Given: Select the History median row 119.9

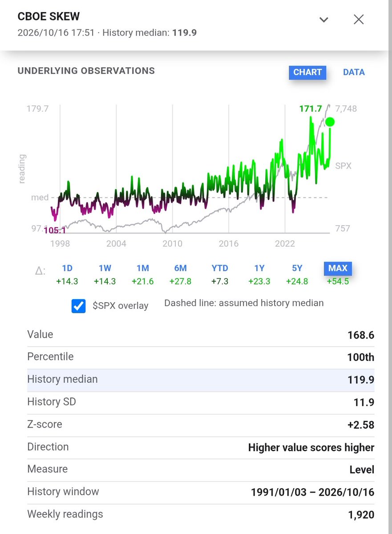Looking at the screenshot, I should pyautogui.click(x=201, y=380).
